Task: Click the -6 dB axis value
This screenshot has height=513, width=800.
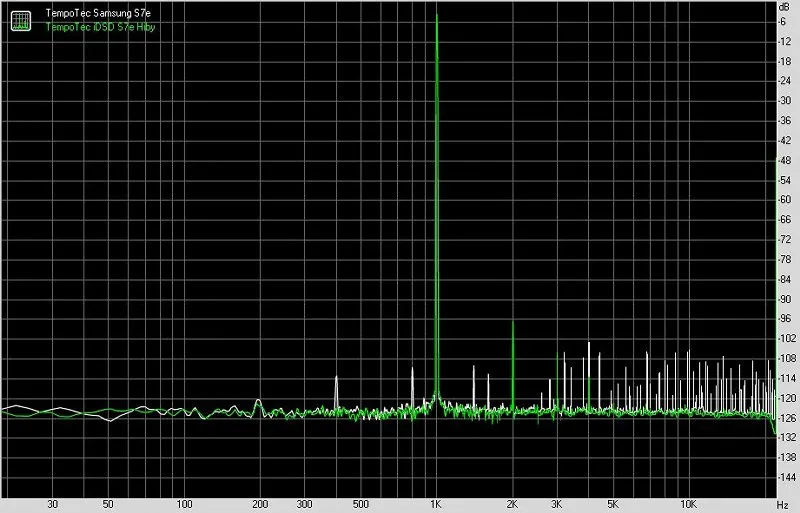Action: [783, 21]
